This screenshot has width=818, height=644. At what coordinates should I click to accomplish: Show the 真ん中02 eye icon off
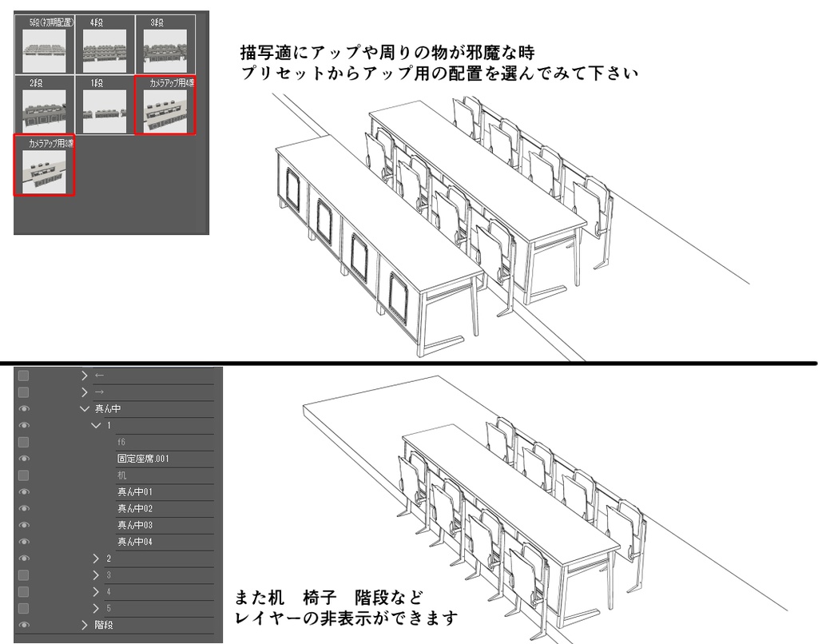[22, 509]
